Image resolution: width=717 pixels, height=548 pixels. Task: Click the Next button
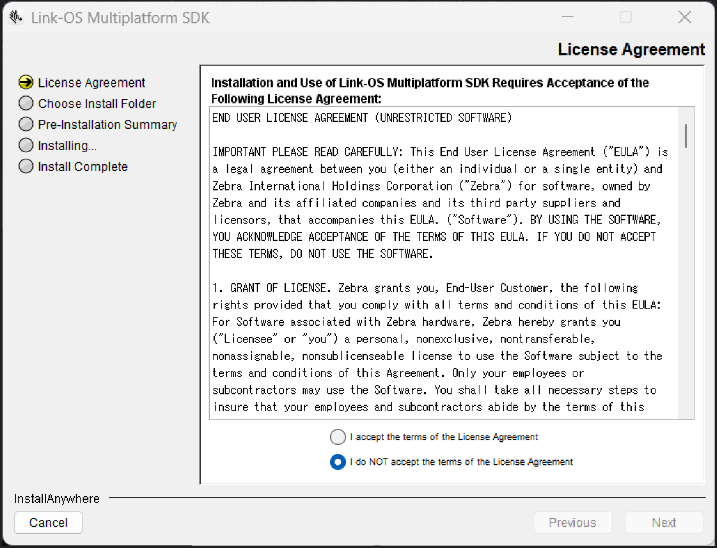coord(664,522)
